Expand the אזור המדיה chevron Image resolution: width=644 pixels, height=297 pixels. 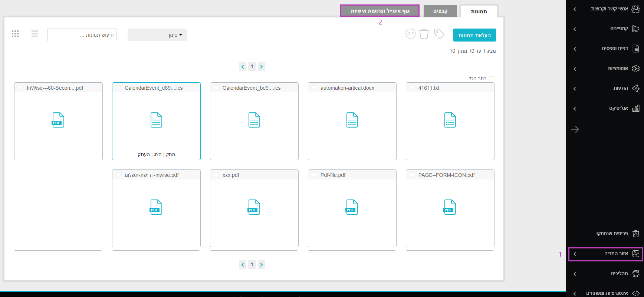[x=575, y=254]
